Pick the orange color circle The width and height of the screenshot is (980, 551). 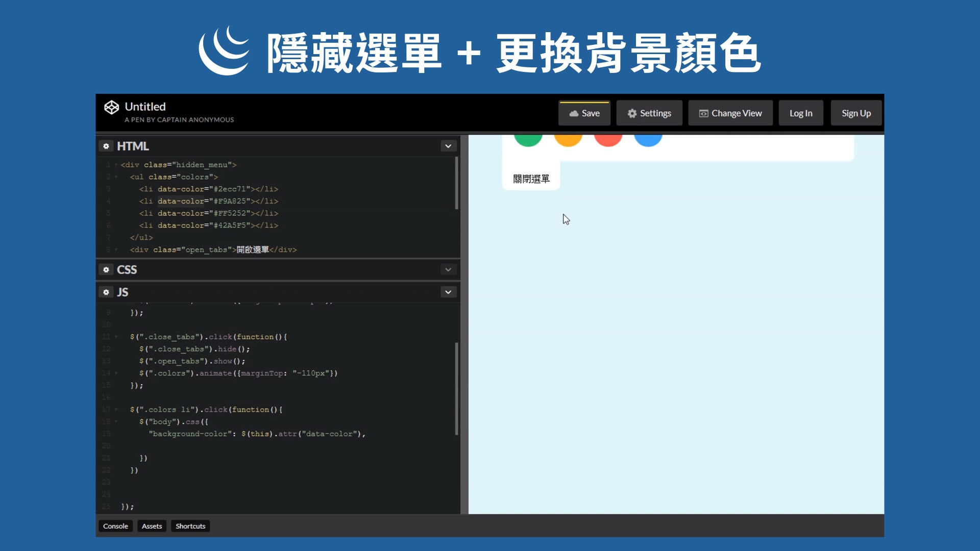[x=568, y=140]
